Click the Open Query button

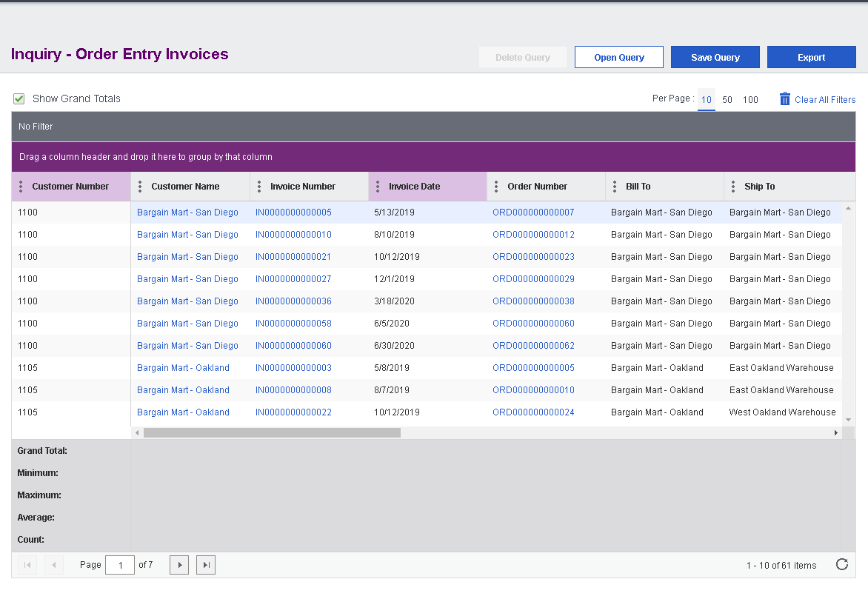click(x=619, y=57)
